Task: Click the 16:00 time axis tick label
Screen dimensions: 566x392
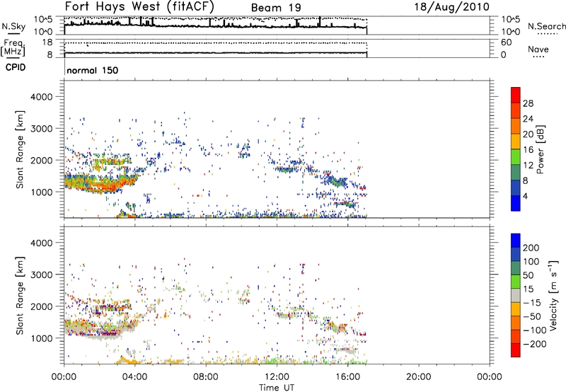Action: tap(347, 377)
